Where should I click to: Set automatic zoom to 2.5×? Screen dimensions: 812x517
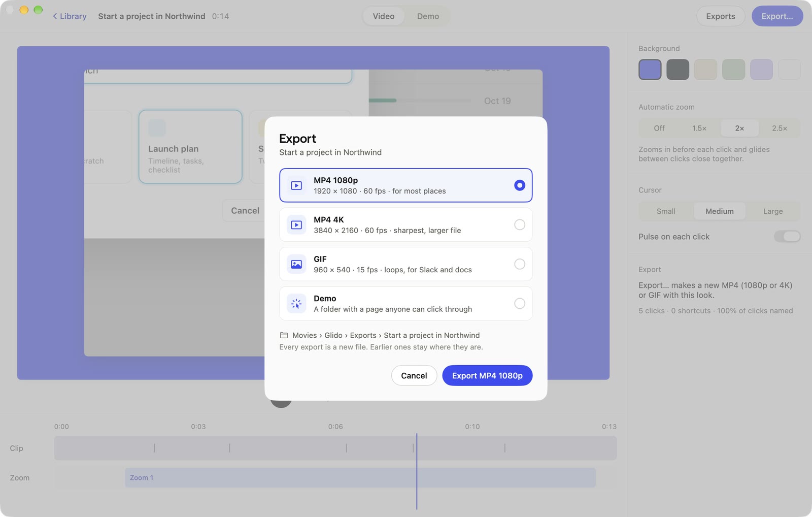[780, 128]
